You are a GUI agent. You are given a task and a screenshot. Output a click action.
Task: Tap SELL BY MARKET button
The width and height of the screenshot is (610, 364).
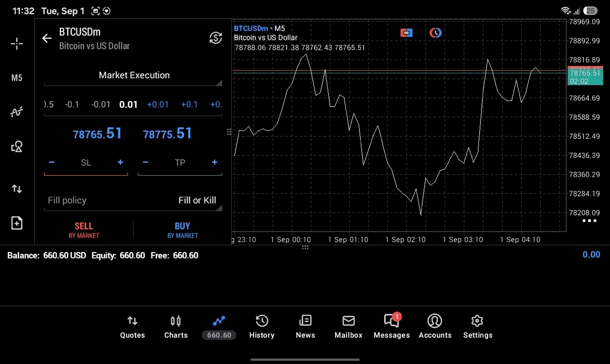click(x=84, y=230)
